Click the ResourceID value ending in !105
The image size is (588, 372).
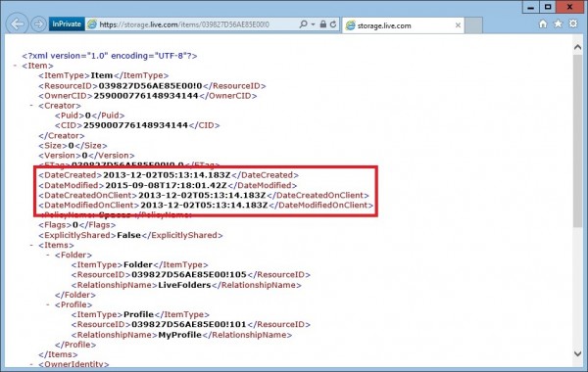[x=189, y=275]
